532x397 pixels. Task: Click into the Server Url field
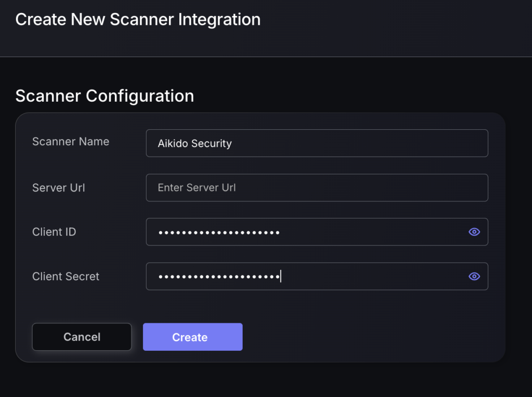[x=317, y=187]
